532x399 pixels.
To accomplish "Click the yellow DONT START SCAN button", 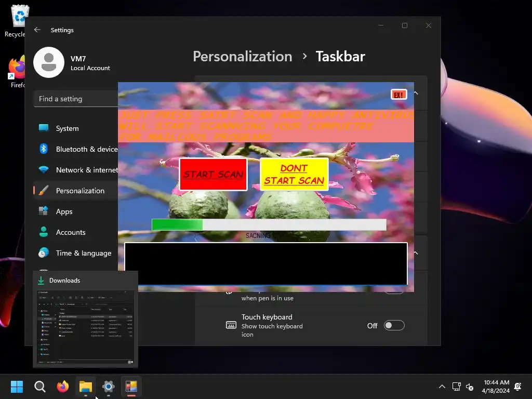I will tap(294, 175).
